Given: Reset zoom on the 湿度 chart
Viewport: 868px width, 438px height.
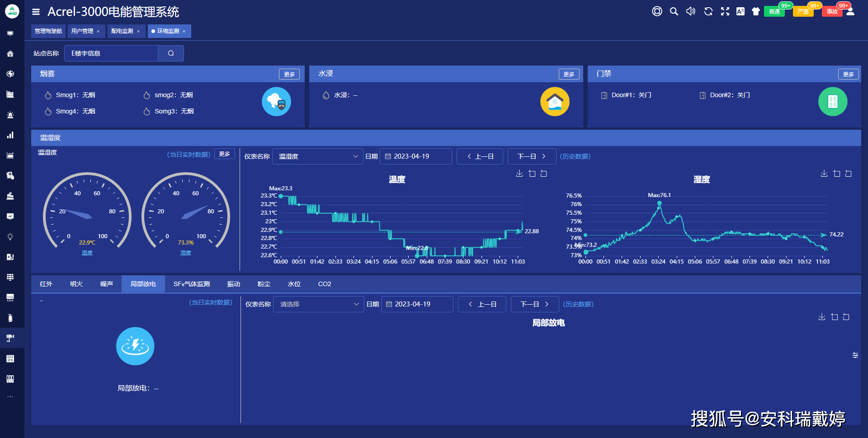Looking at the screenshot, I should tap(849, 174).
